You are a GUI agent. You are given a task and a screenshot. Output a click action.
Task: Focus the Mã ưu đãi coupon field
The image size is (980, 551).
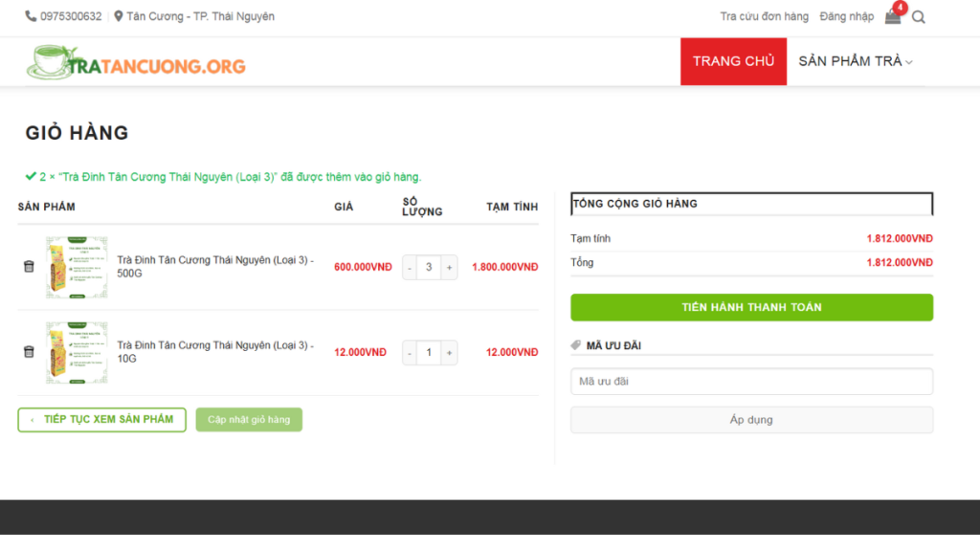[752, 381]
